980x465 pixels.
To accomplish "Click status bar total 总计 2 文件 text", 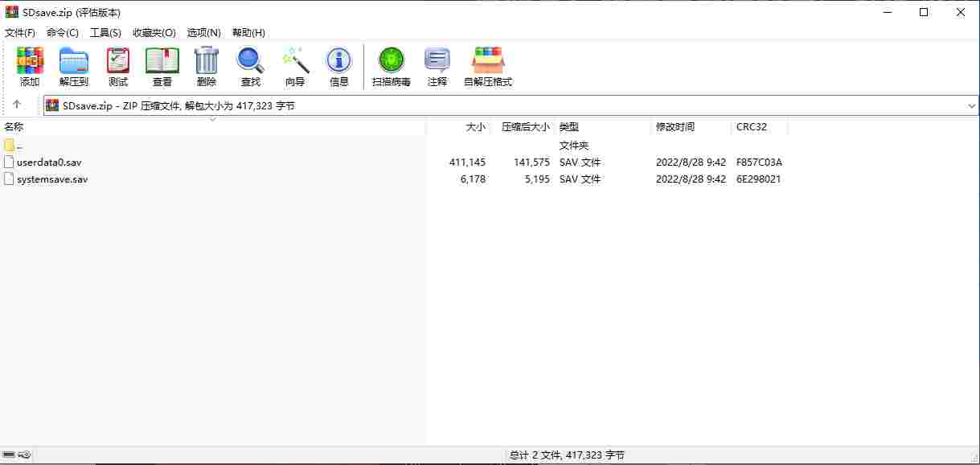I will point(567,455).
